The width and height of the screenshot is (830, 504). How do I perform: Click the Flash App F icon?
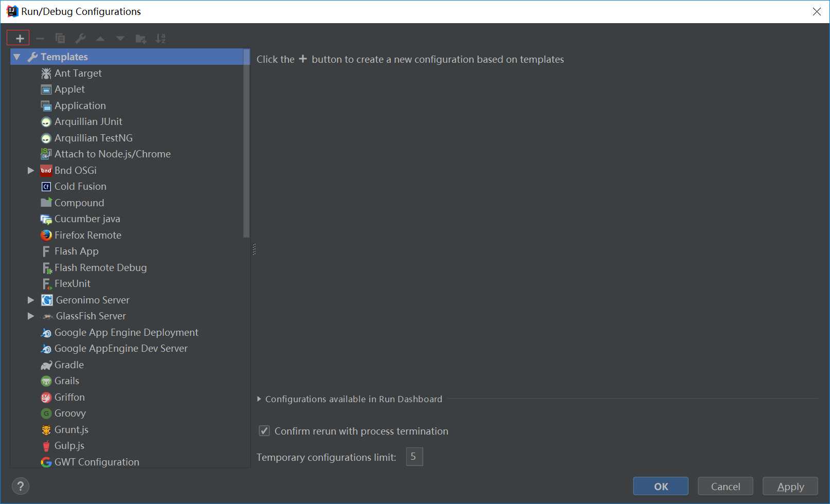(x=46, y=251)
